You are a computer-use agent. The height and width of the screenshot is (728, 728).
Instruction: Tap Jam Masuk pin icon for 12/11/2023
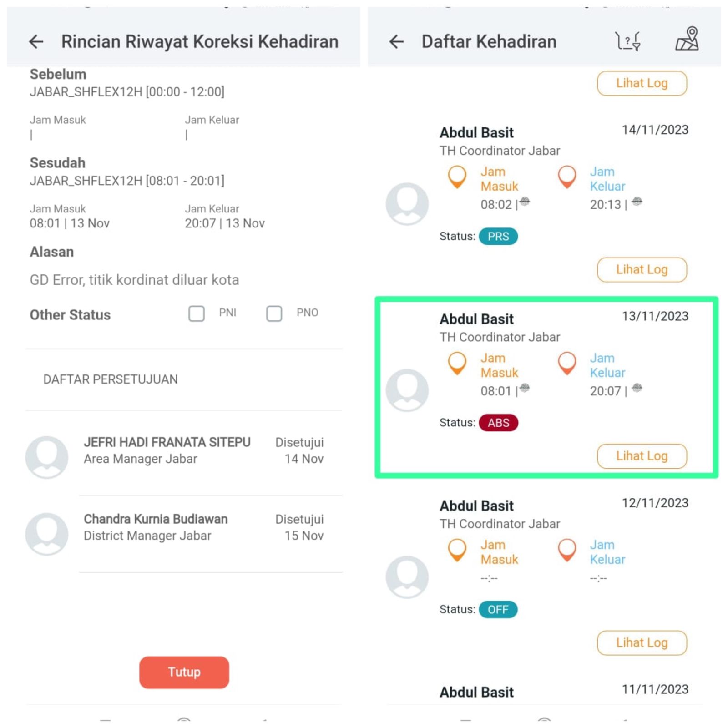pos(457,550)
